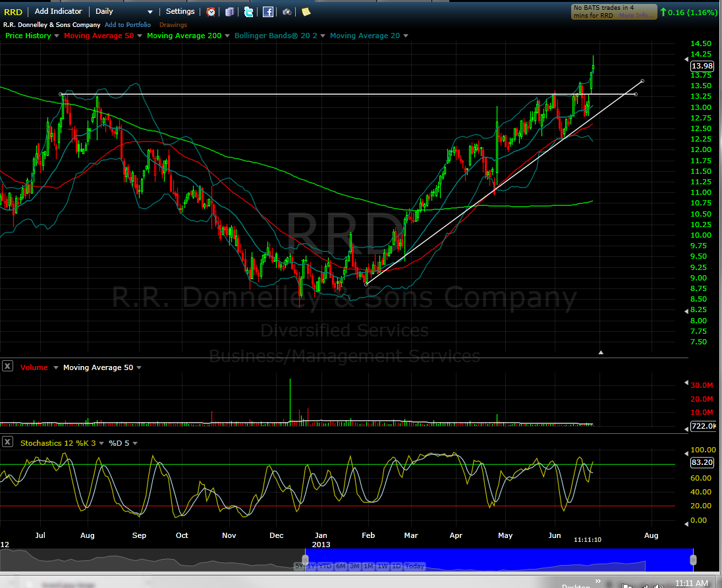Click the 83.20 stochastics value label
Screen dimensions: 722x588
click(702, 462)
